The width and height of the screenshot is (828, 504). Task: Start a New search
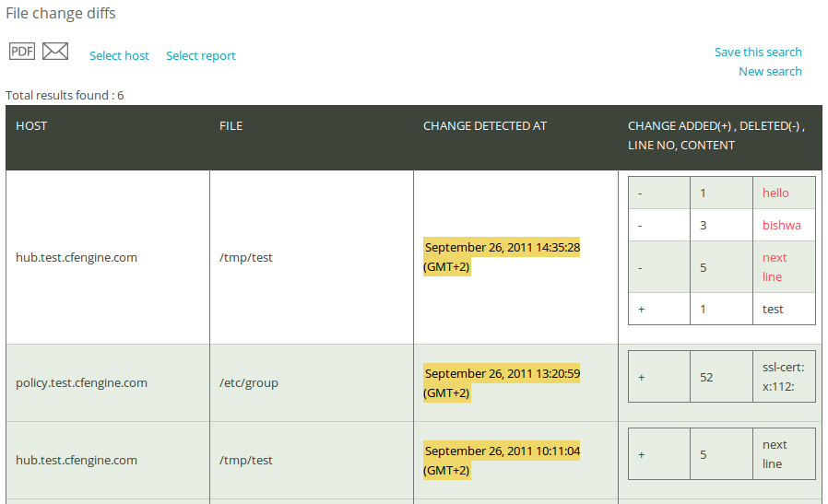(x=770, y=71)
